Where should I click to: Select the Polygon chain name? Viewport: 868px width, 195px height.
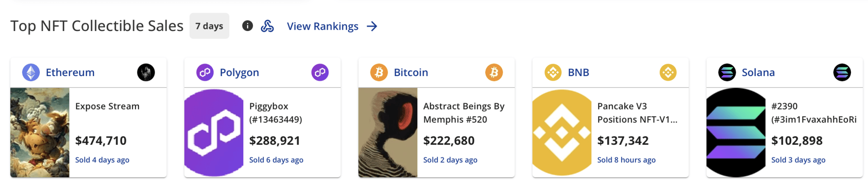click(x=239, y=73)
